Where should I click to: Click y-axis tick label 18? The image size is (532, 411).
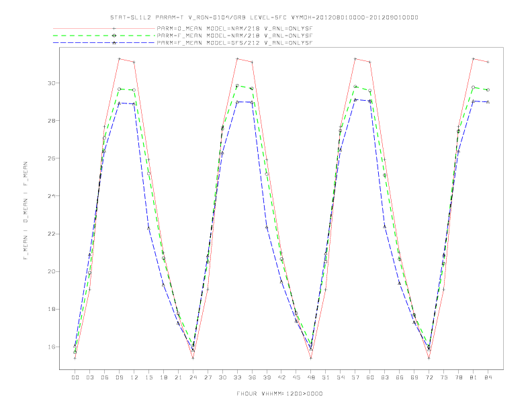tap(52, 310)
